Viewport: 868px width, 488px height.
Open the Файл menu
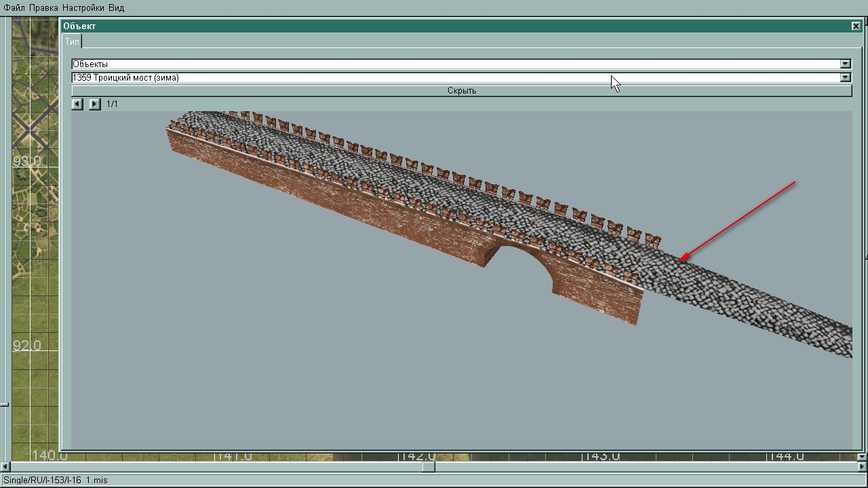click(14, 7)
